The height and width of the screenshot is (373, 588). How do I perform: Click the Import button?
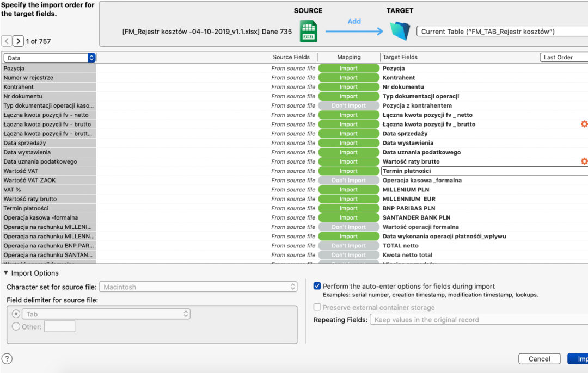point(578,359)
